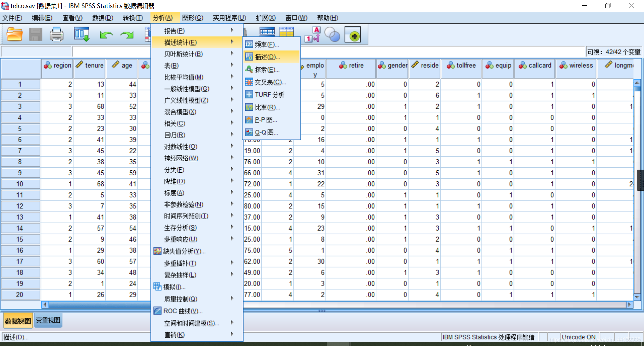Screen dimensions: 644x346
Task: Expand the 回归 submenu
Action: coord(197,135)
